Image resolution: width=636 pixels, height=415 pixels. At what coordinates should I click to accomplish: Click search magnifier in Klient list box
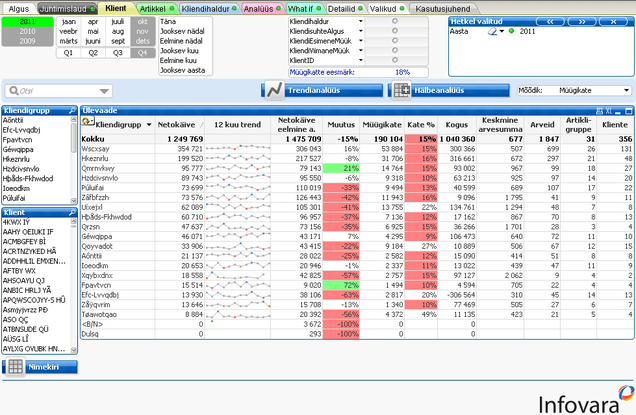[x=71, y=213]
